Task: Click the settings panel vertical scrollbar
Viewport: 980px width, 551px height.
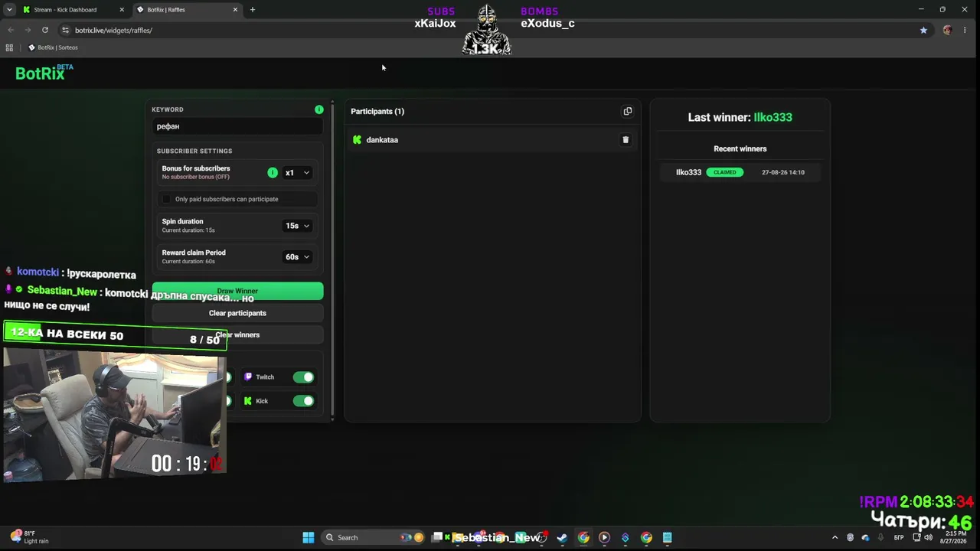Action: [332, 260]
